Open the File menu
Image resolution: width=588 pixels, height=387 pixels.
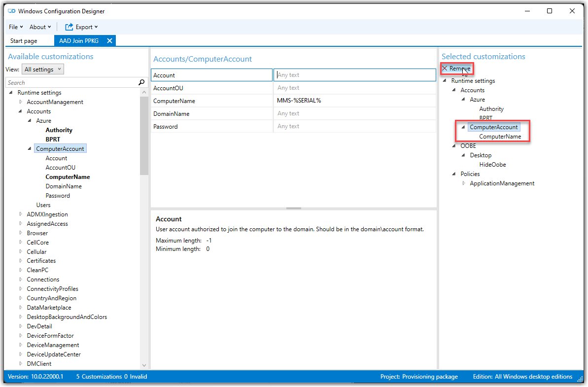click(x=16, y=27)
